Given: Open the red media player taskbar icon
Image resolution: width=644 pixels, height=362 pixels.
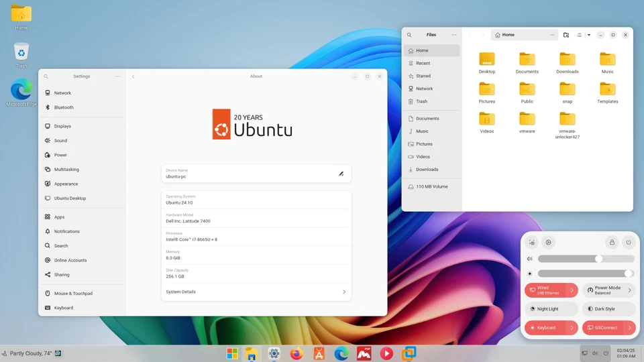Looking at the screenshot, I should tap(386, 353).
